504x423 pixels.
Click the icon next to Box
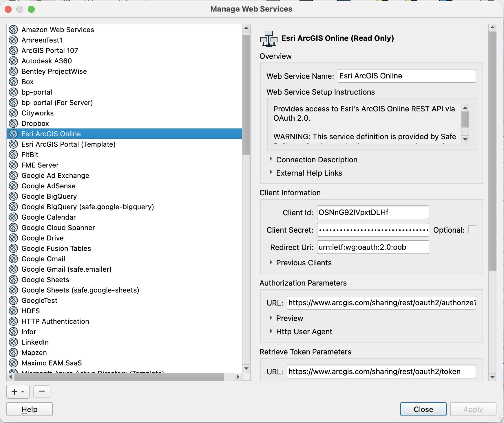(13, 82)
